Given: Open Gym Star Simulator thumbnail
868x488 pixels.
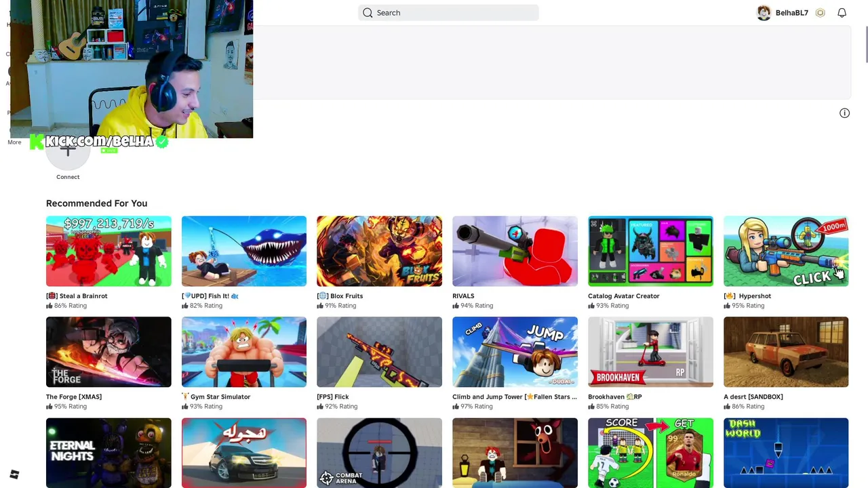Looking at the screenshot, I should pyautogui.click(x=244, y=352).
